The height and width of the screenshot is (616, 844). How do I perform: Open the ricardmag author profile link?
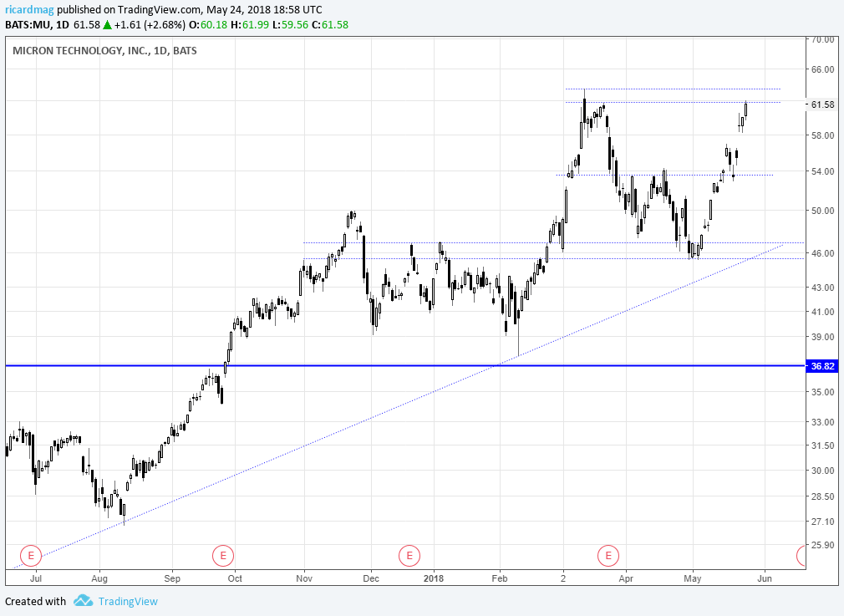pyautogui.click(x=29, y=10)
